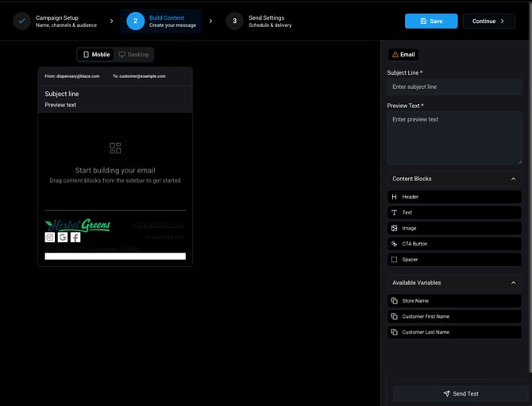Click the Instagram icon in email footer
Viewport: 532px width, 406px height.
pos(50,238)
